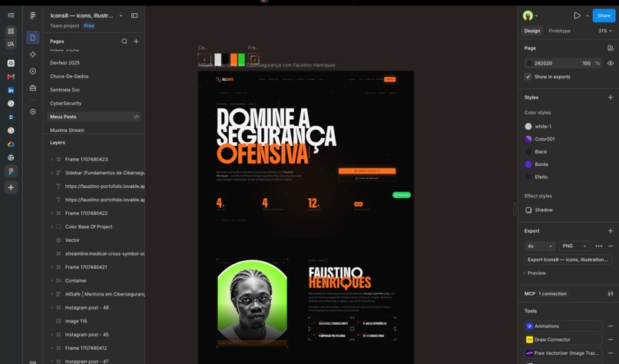Remove the Animations tool entry

611,326
